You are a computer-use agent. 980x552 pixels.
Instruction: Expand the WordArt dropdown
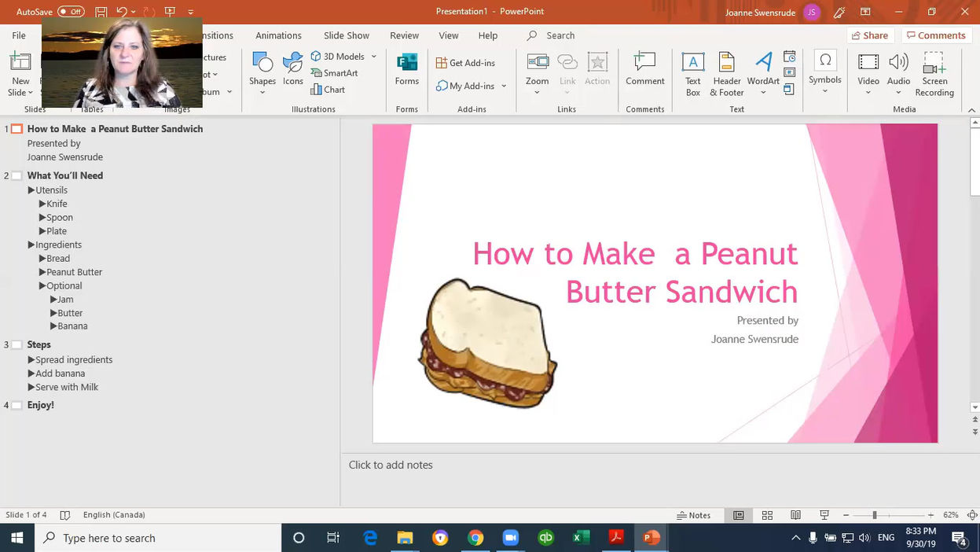coord(763,93)
